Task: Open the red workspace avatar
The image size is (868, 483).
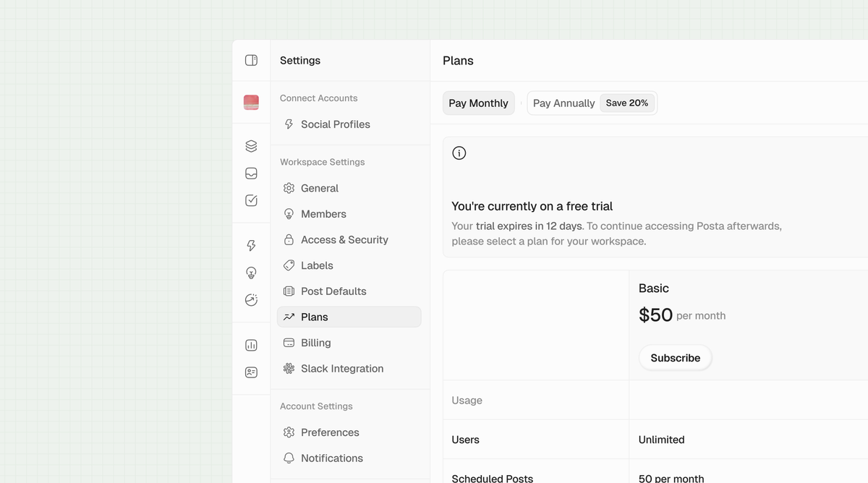Action: point(251,103)
